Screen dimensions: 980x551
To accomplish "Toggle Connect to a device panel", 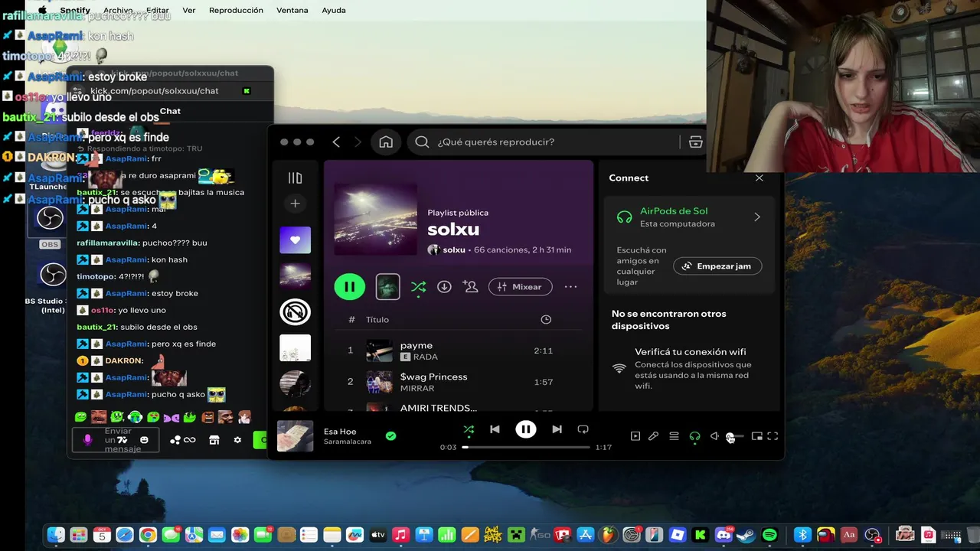I will pyautogui.click(x=694, y=436).
